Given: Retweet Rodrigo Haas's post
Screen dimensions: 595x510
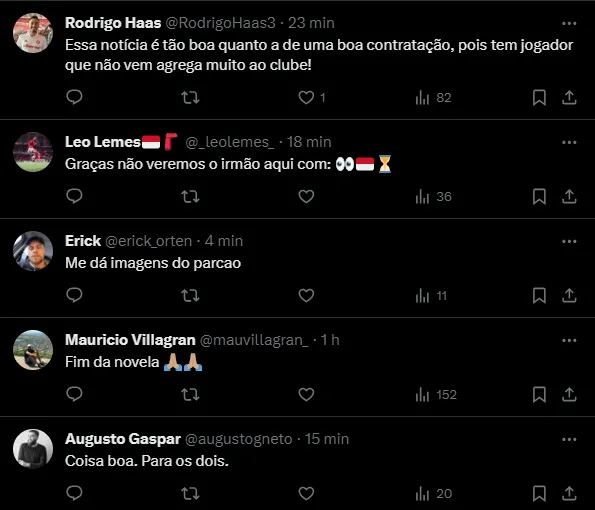Looking at the screenshot, I should (190, 98).
